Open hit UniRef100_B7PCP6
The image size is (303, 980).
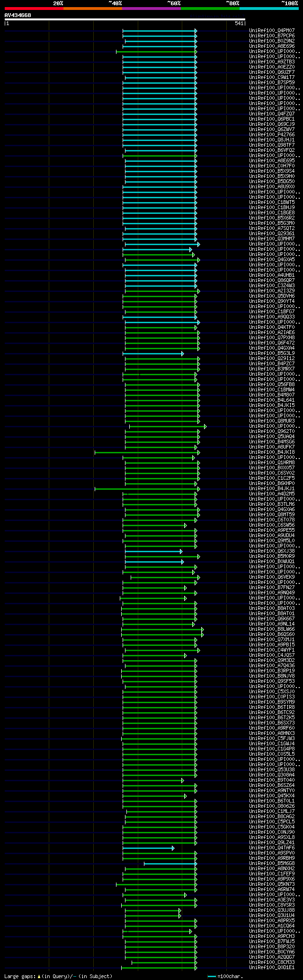click(272, 35)
